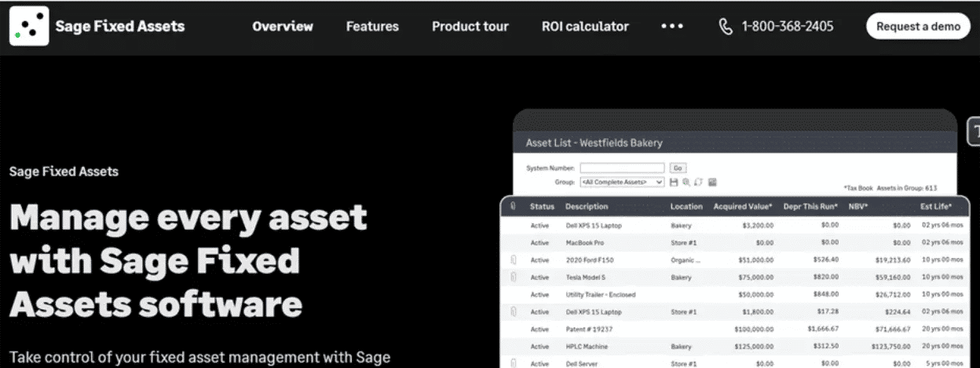This screenshot has width=980, height=368.
Task: Focus the System Number input field
Action: point(622,168)
